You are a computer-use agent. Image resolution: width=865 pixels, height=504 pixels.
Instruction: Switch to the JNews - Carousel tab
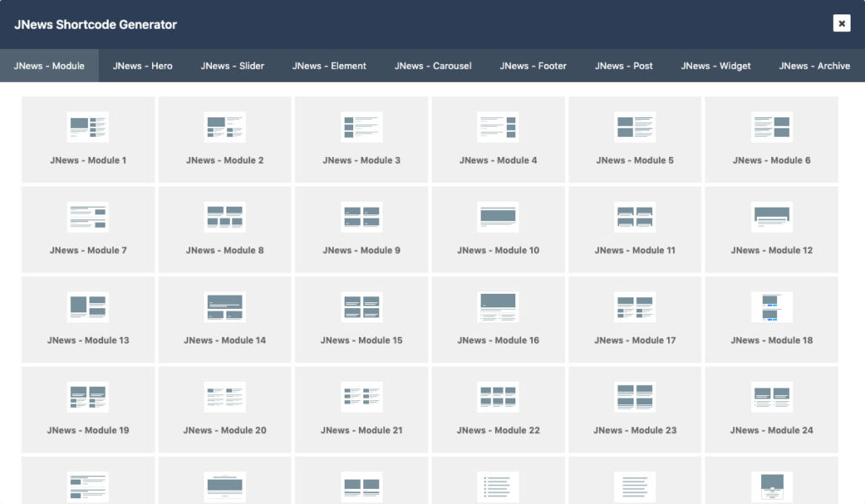click(432, 64)
